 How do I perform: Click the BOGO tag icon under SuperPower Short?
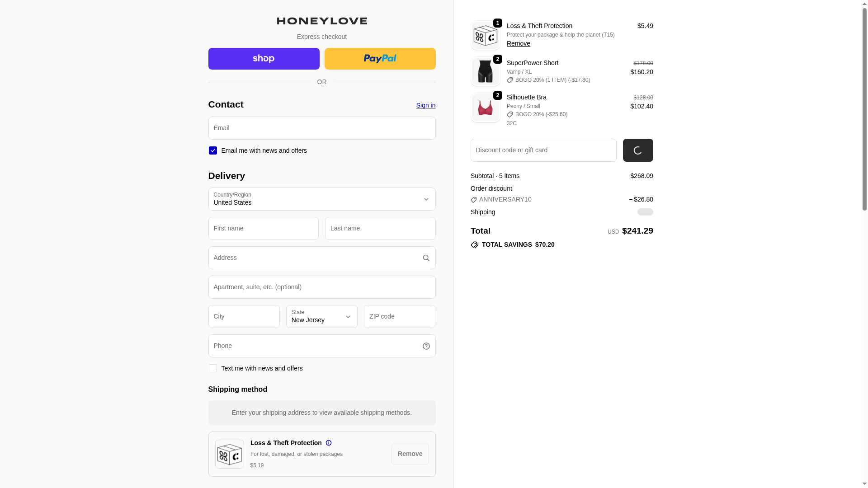(x=510, y=80)
